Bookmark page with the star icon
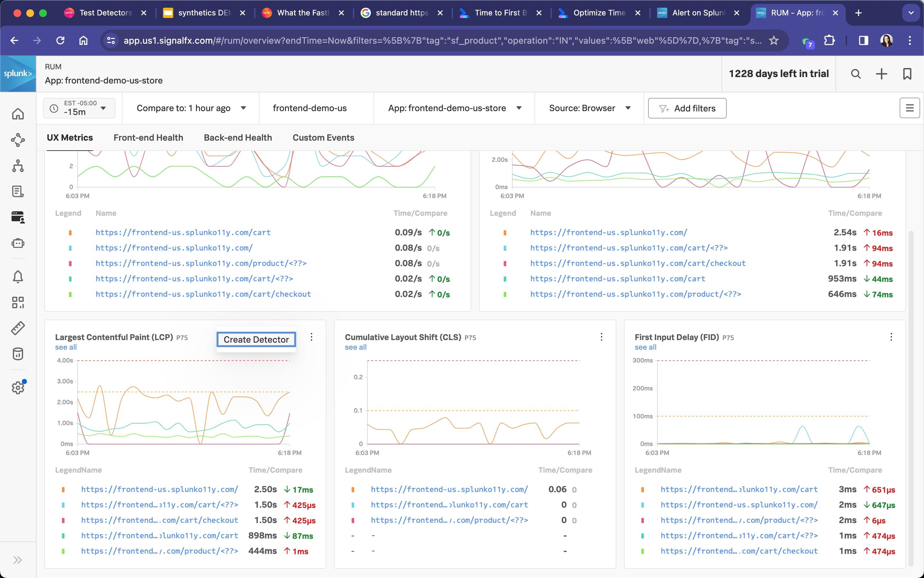924x578 pixels. [x=774, y=40]
